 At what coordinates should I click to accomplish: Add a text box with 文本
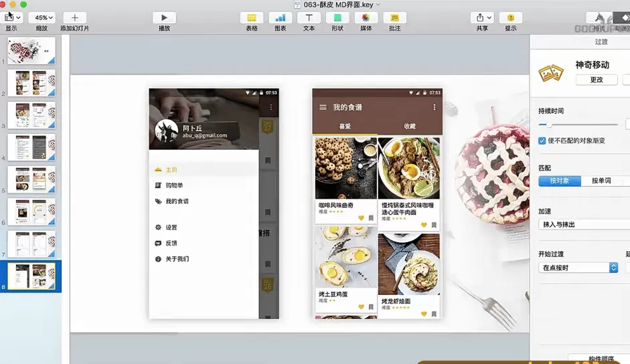click(x=309, y=17)
